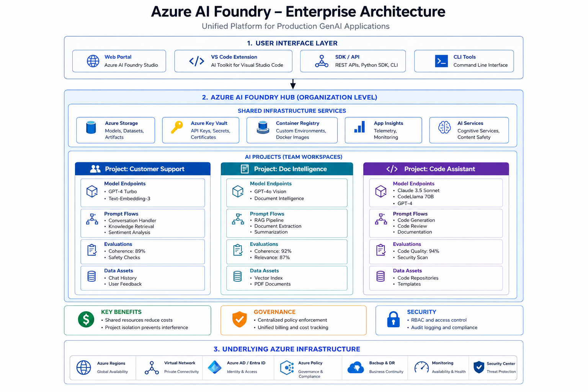
Task: Click the CLI Tools terminal icon
Action: pos(441,61)
